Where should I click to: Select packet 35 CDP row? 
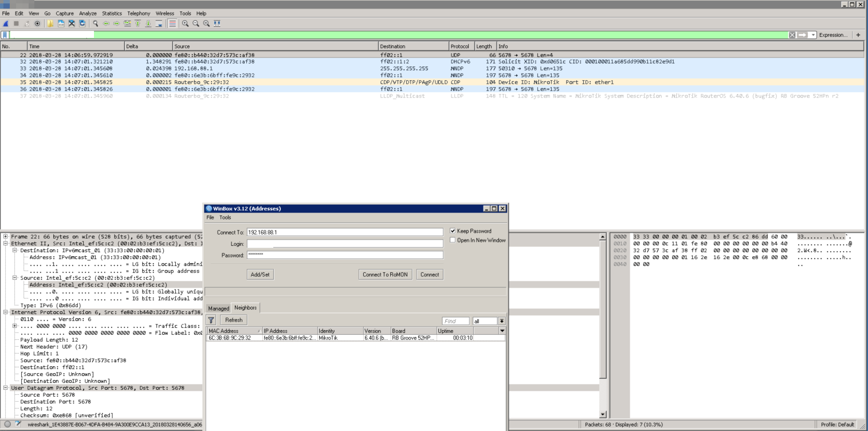432,82
